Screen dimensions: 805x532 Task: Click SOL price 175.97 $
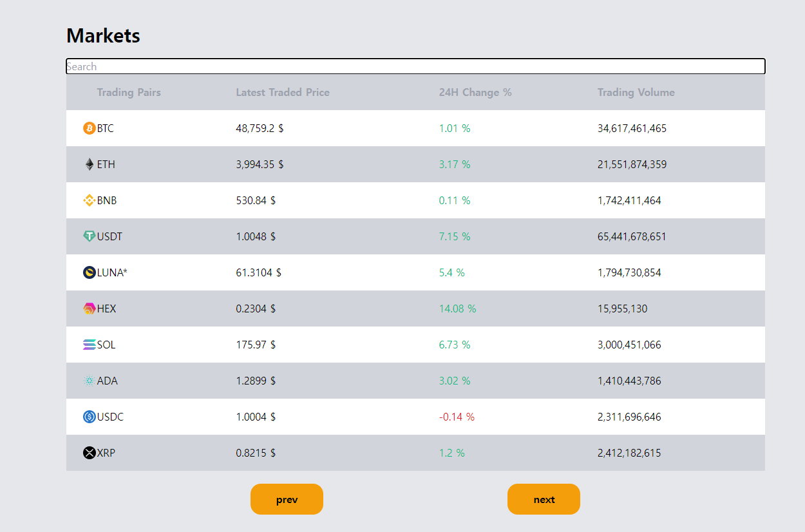point(256,345)
